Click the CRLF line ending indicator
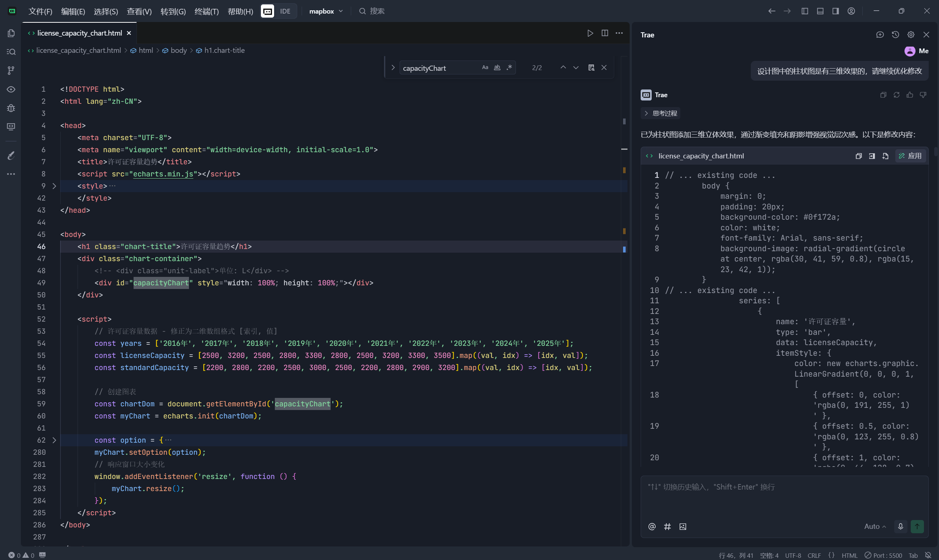 click(x=814, y=555)
